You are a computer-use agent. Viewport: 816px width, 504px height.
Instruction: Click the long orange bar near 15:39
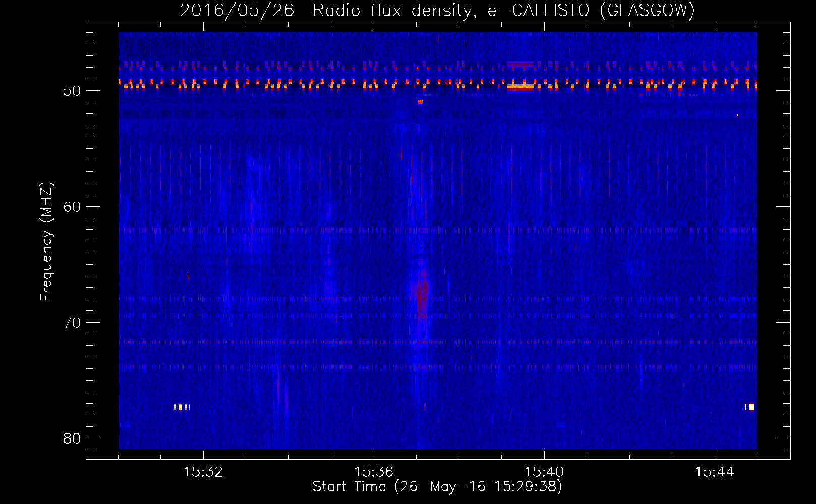click(520, 87)
